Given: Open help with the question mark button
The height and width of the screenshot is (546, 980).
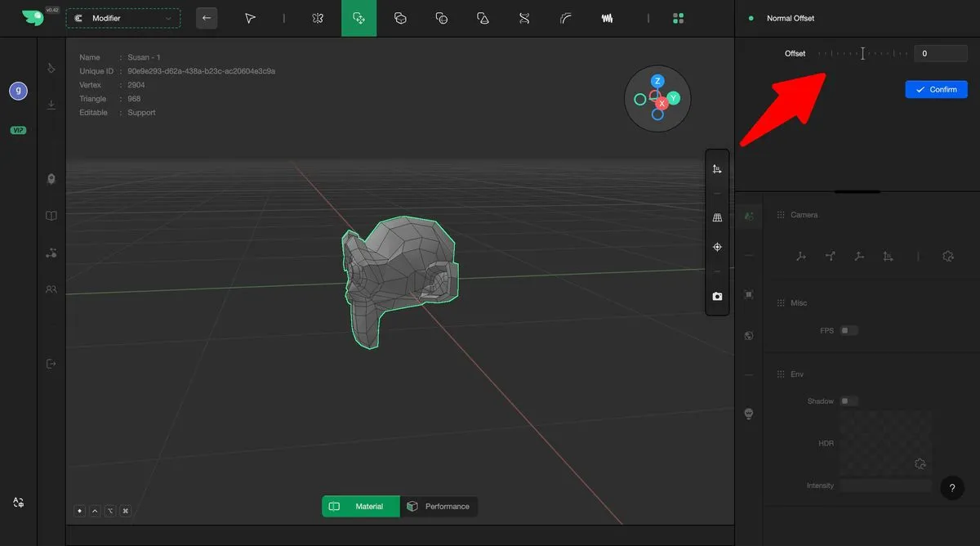Looking at the screenshot, I should pyautogui.click(x=951, y=488).
